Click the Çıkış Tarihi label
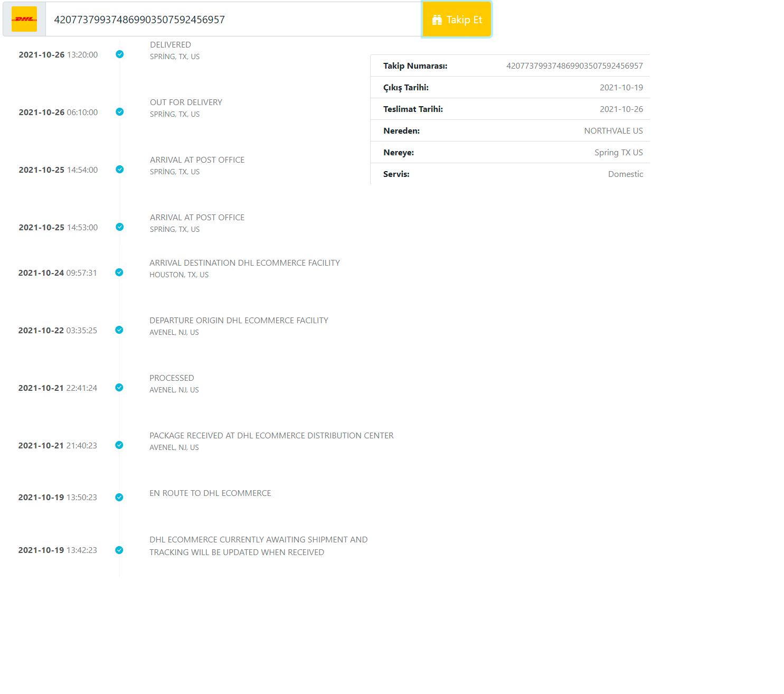 click(x=406, y=88)
